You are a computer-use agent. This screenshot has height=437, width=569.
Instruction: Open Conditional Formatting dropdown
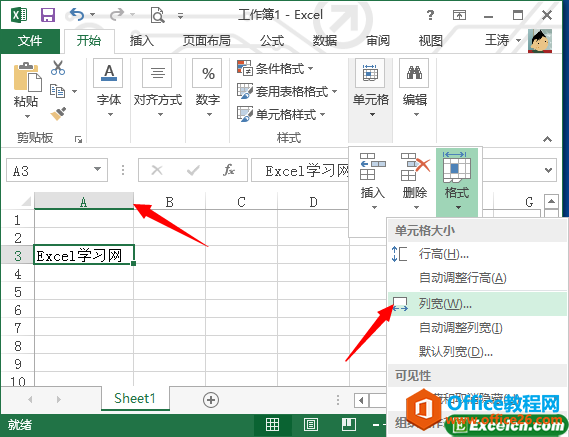click(x=275, y=68)
